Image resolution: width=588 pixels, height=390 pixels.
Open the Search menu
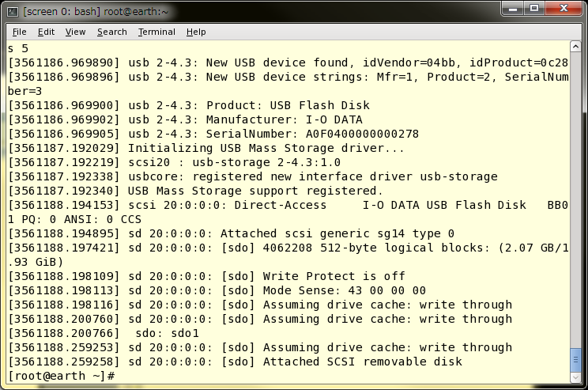(x=111, y=32)
